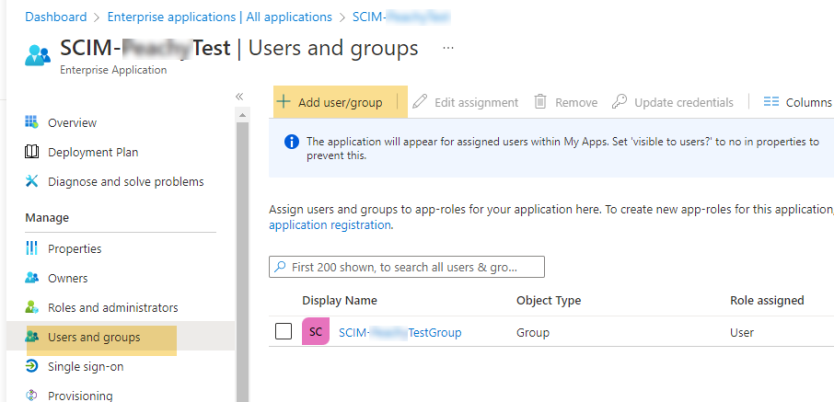Click the Deployment Plan book icon
The height and width of the screenshot is (402, 834).
[x=31, y=152]
